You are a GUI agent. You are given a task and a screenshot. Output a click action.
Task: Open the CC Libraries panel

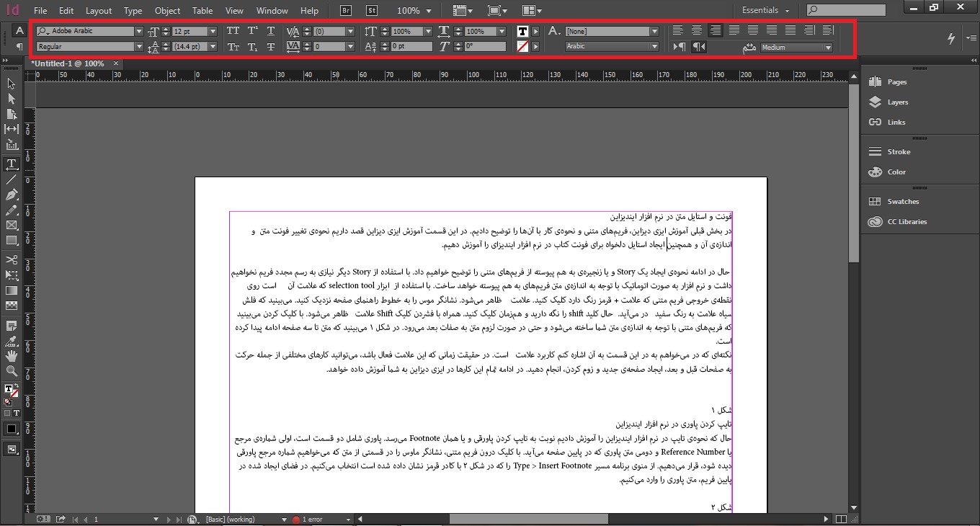[x=907, y=222]
